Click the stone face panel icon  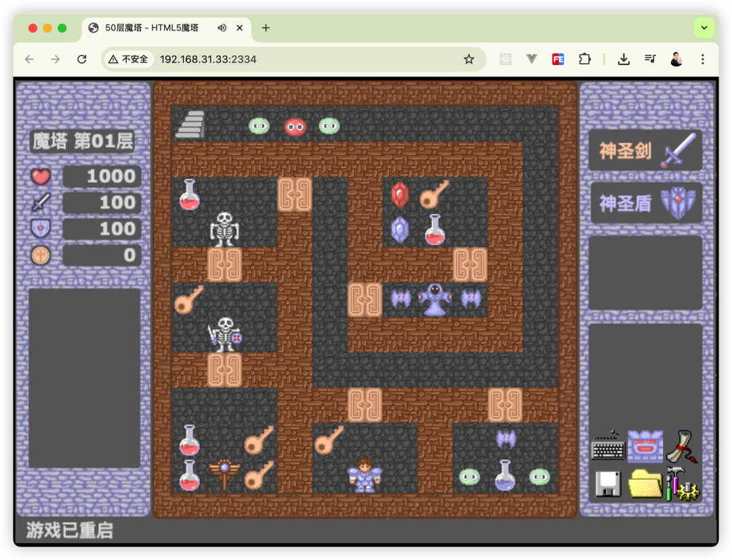click(645, 447)
